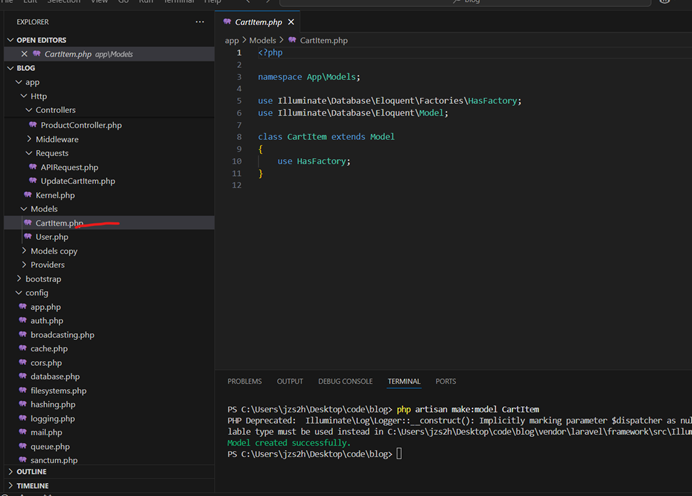Click the auth.php file icon

coord(23,321)
